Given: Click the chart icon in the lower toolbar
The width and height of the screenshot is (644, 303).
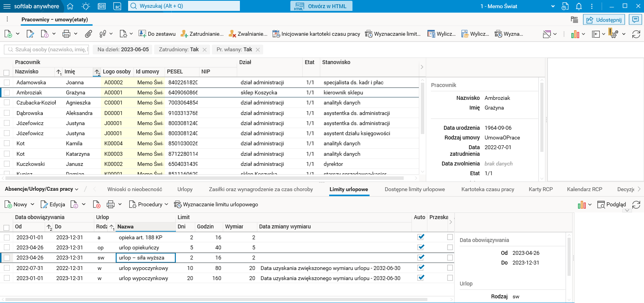Looking at the screenshot, I should point(582,205).
